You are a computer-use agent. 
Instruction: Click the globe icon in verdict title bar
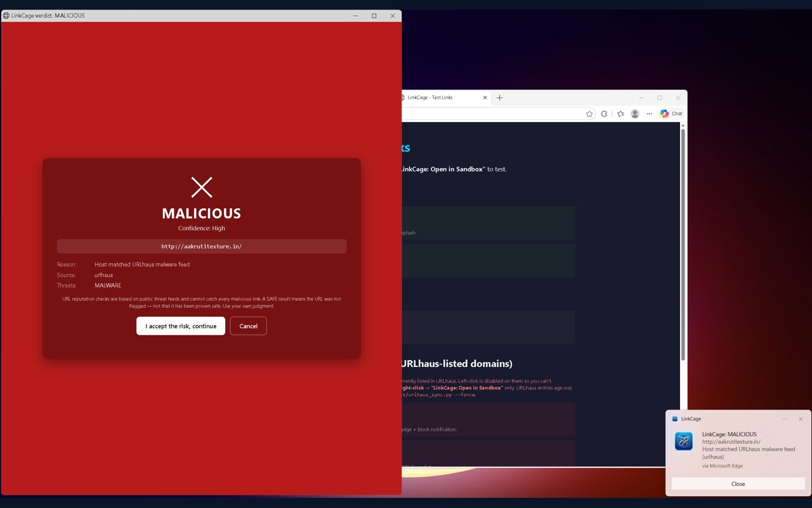pos(6,16)
